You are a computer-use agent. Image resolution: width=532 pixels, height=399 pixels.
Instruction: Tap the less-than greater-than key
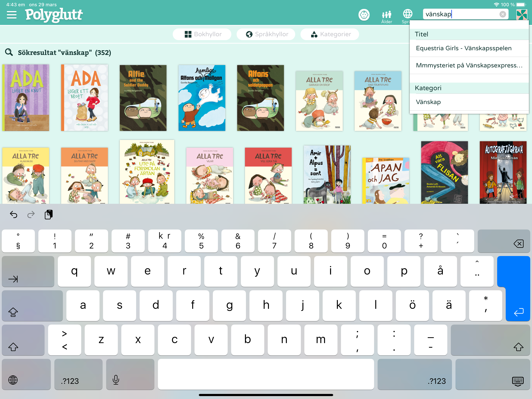click(x=64, y=340)
